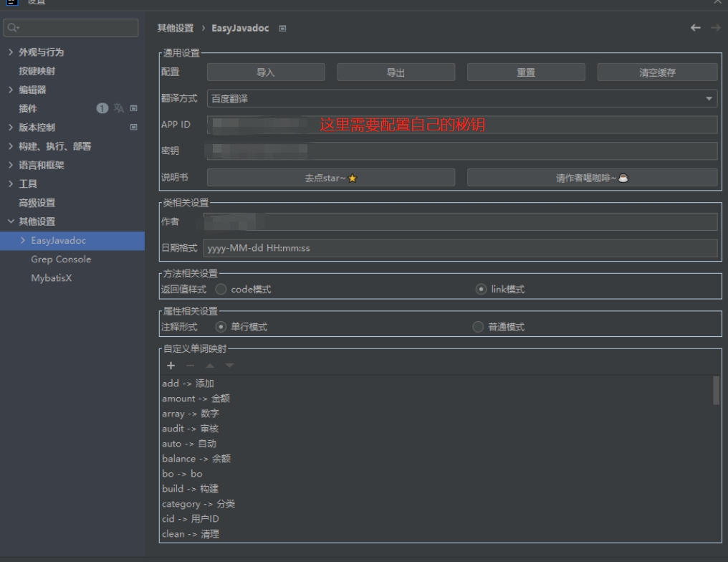Click the move-down triangle in mapping toolbar
Image resolution: width=728 pixels, height=562 pixels.
(x=229, y=366)
